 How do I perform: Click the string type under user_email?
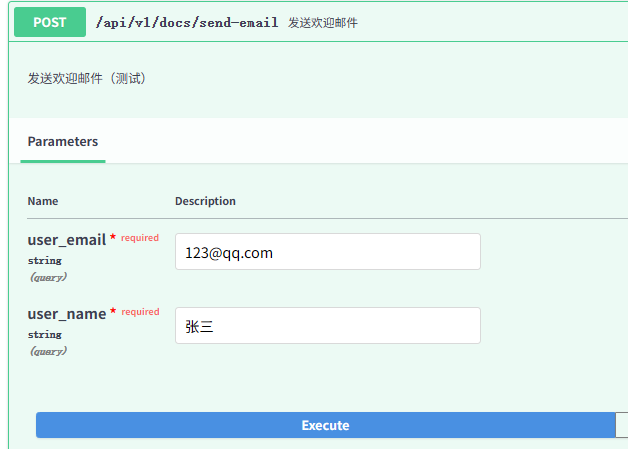pos(44,261)
